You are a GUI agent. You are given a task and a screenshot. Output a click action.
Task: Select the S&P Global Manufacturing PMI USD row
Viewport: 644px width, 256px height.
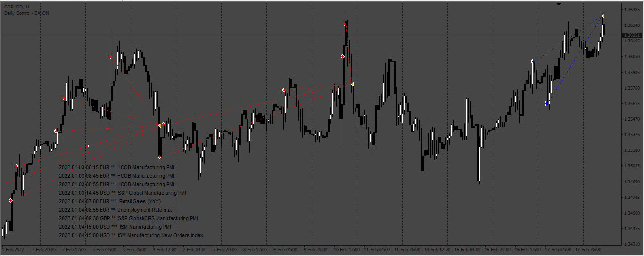tap(122, 193)
